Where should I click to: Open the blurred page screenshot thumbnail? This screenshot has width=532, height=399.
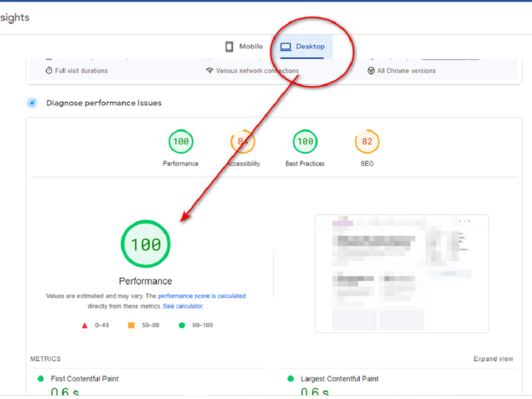402,273
